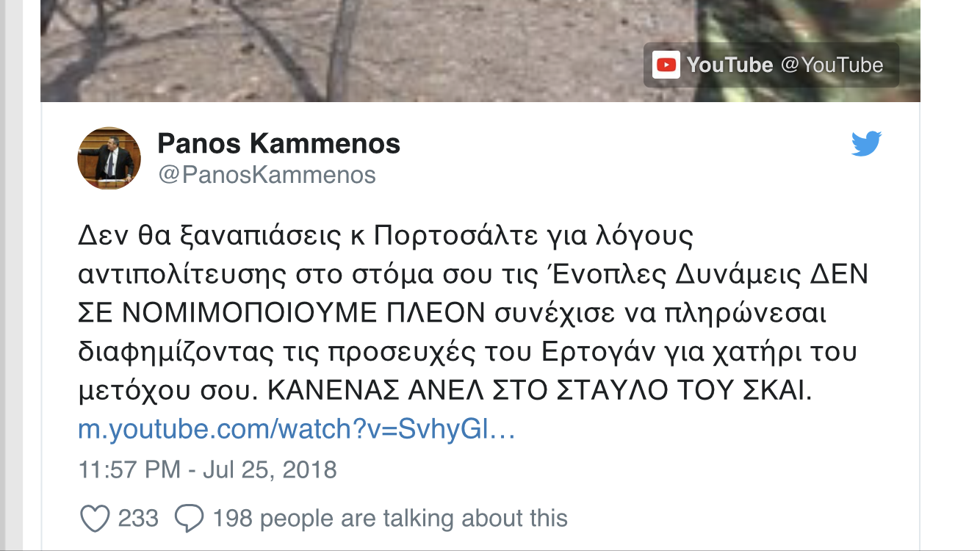Image resolution: width=980 pixels, height=551 pixels.
Task: Click the bold YouTube label in badge
Action: pyautogui.click(x=729, y=65)
